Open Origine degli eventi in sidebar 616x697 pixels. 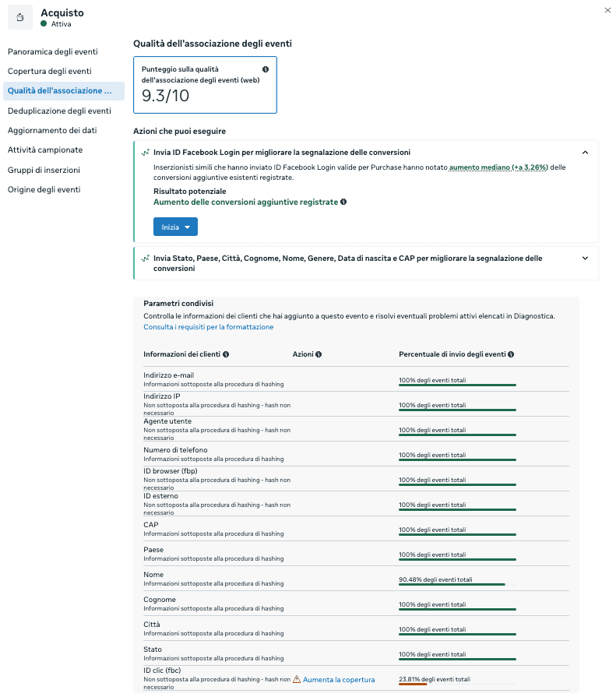[44, 189]
